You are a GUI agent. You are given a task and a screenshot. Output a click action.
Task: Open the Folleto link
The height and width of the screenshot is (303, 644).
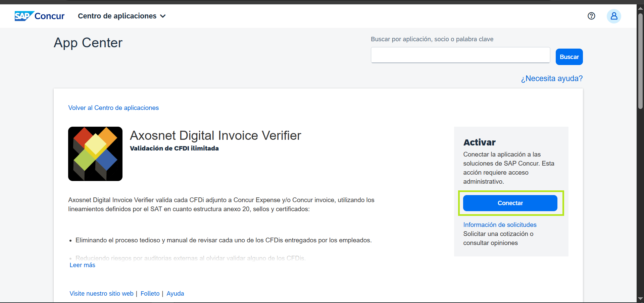(x=150, y=294)
